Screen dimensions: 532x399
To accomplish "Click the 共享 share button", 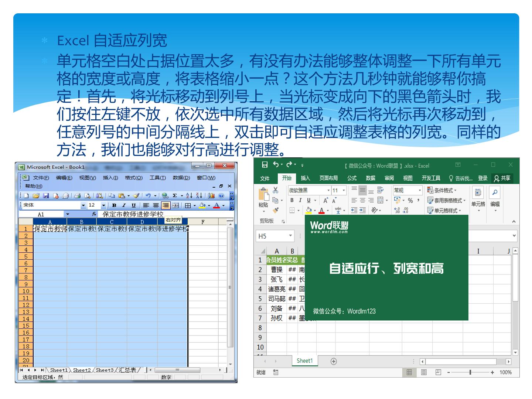I will click(502, 178).
